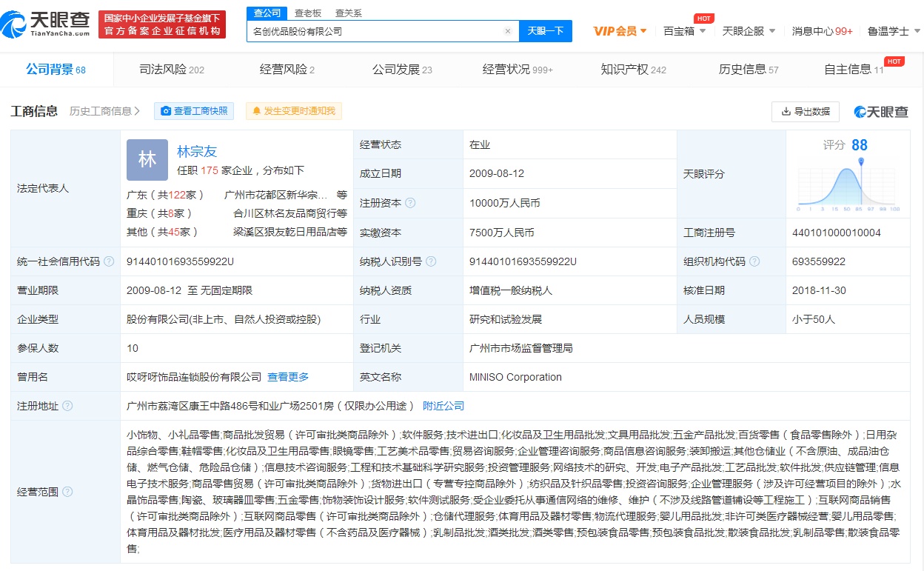
Task: Click the English name MINISO Corporation
Action: click(x=515, y=377)
